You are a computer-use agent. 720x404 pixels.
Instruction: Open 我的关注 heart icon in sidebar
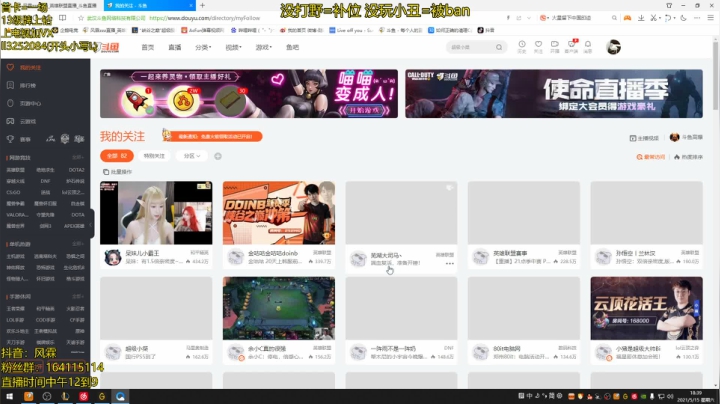pyautogui.click(x=10, y=67)
